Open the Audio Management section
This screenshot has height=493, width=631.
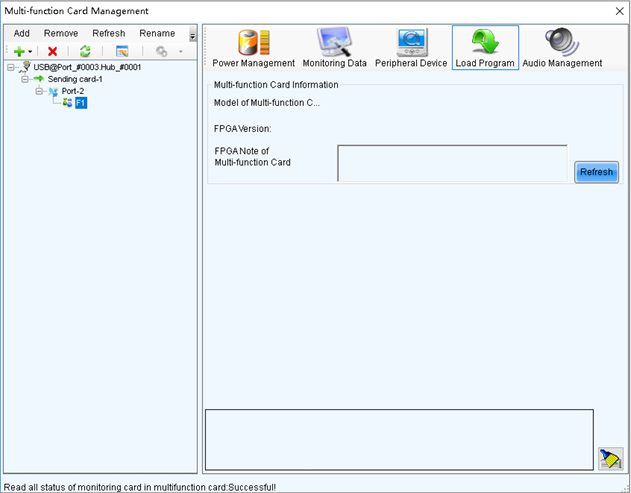pyautogui.click(x=562, y=48)
